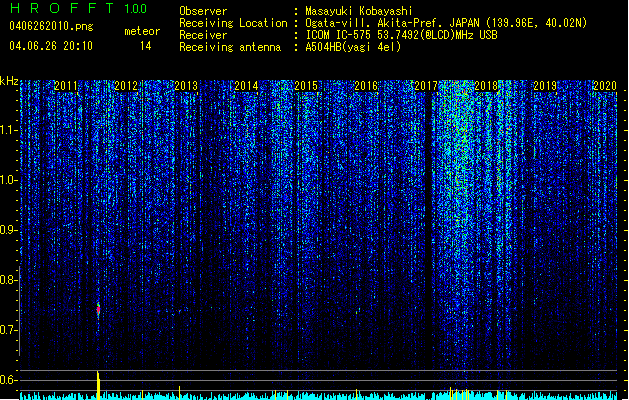The image size is (629, 400).
Task: Select the A504HB(yagi 4el) antenna text
Action: pos(353,47)
